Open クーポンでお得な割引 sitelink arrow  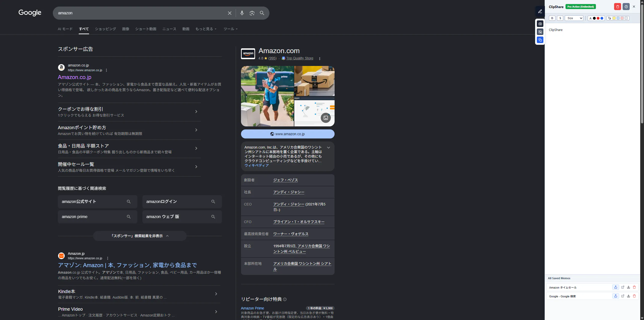pos(196,112)
